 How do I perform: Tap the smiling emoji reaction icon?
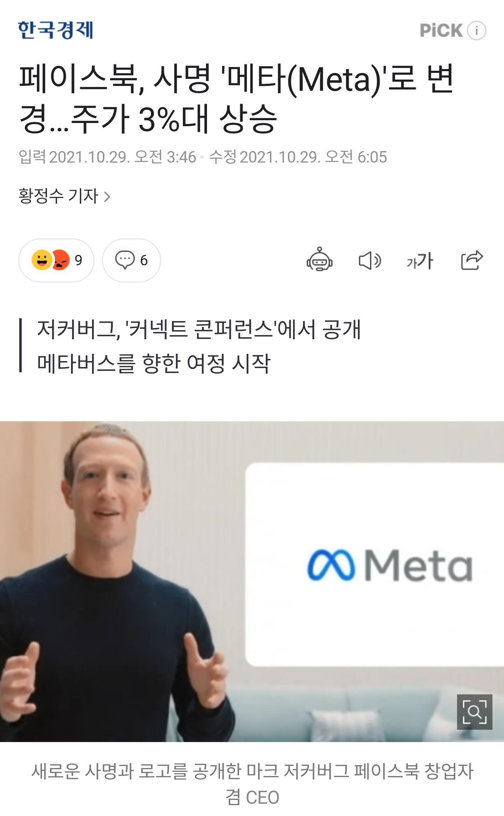(42, 260)
